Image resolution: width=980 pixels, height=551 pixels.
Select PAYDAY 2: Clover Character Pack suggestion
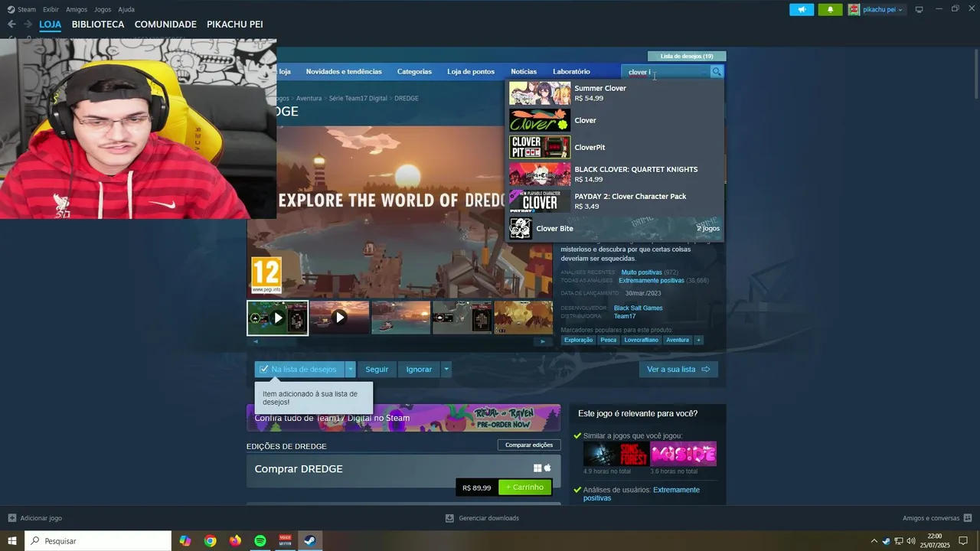click(x=615, y=201)
